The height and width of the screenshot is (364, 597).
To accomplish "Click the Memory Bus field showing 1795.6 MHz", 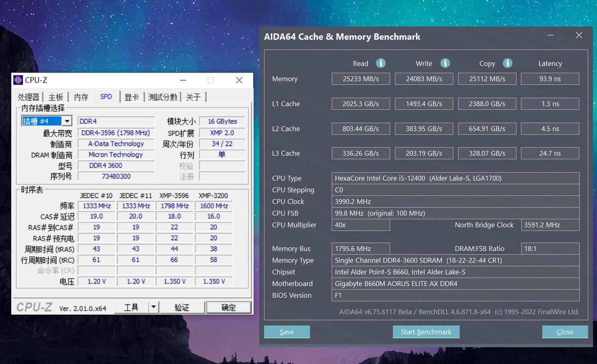I will coord(361,248).
